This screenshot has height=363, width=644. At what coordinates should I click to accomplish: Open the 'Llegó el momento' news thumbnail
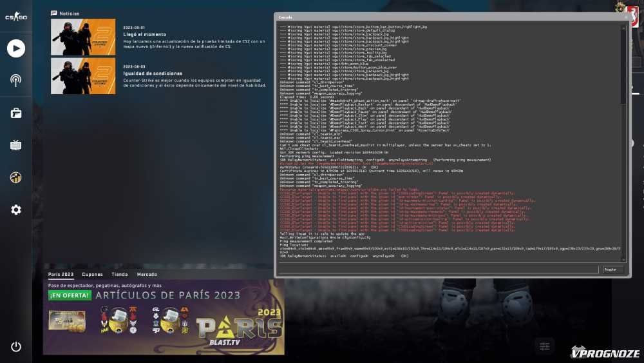coord(83,37)
